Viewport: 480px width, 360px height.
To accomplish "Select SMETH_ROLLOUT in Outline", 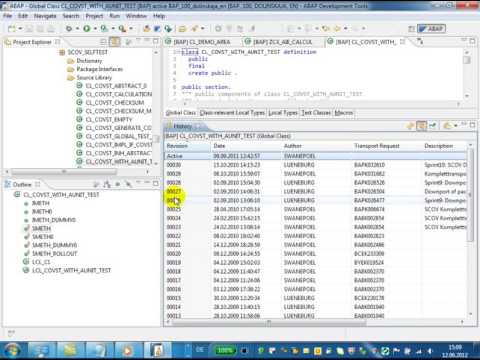I will pos(54,254).
